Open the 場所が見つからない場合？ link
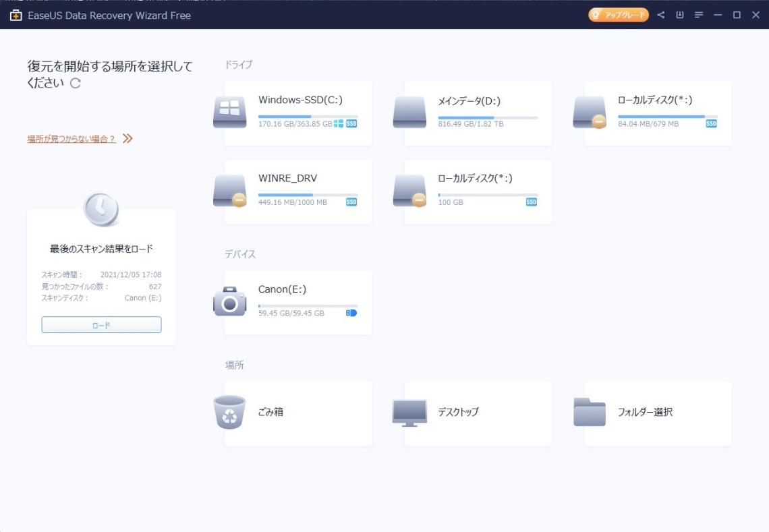This screenshot has height=532, width=769. click(72, 139)
